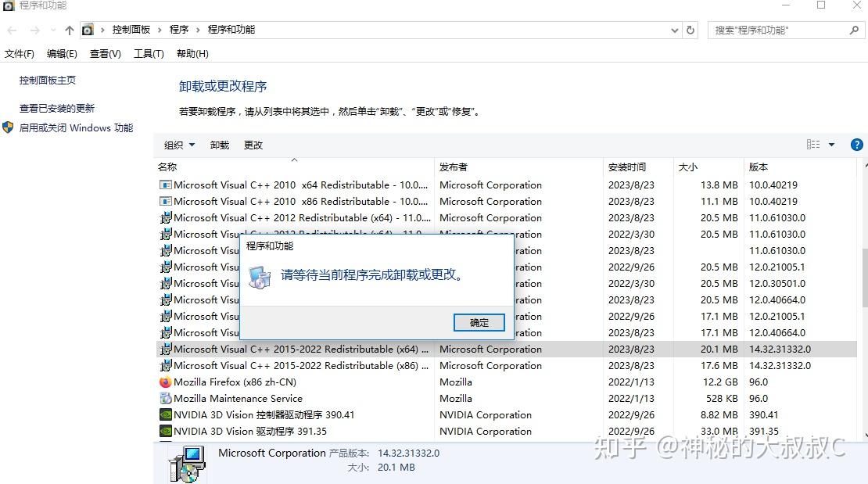Click the up-one-level arrow icon
The width and height of the screenshot is (868, 484).
(69, 30)
